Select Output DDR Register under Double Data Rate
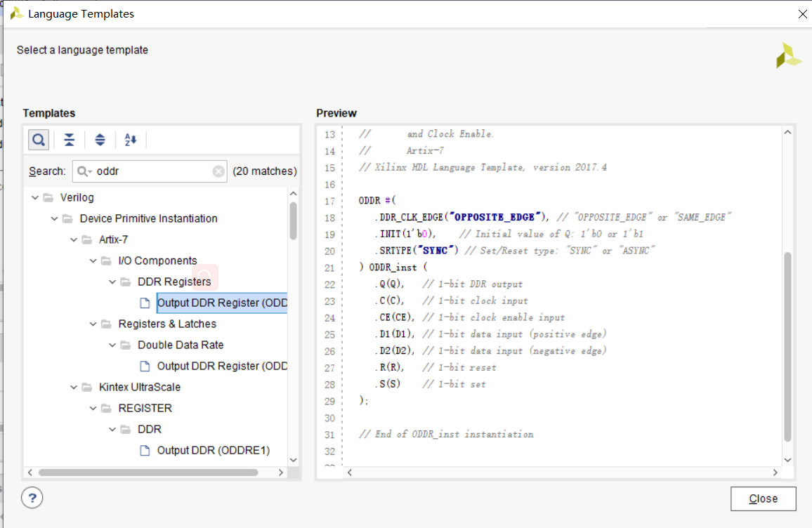 (222, 366)
